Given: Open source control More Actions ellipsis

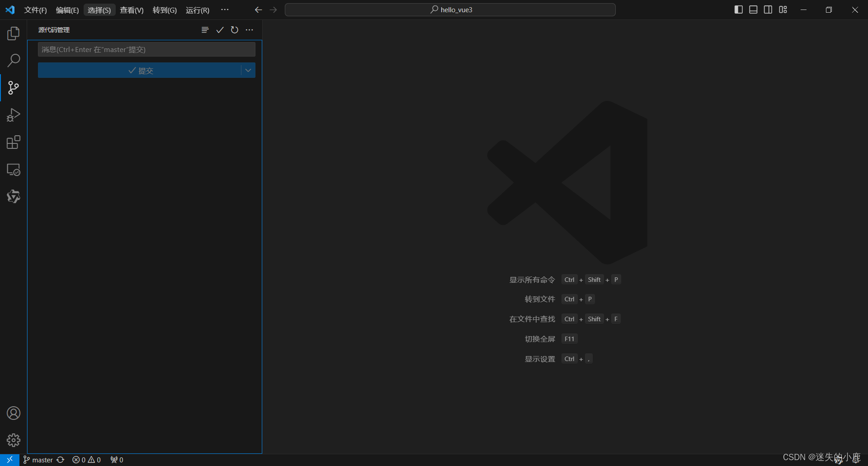Looking at the screenshot, I should [249, 30].
